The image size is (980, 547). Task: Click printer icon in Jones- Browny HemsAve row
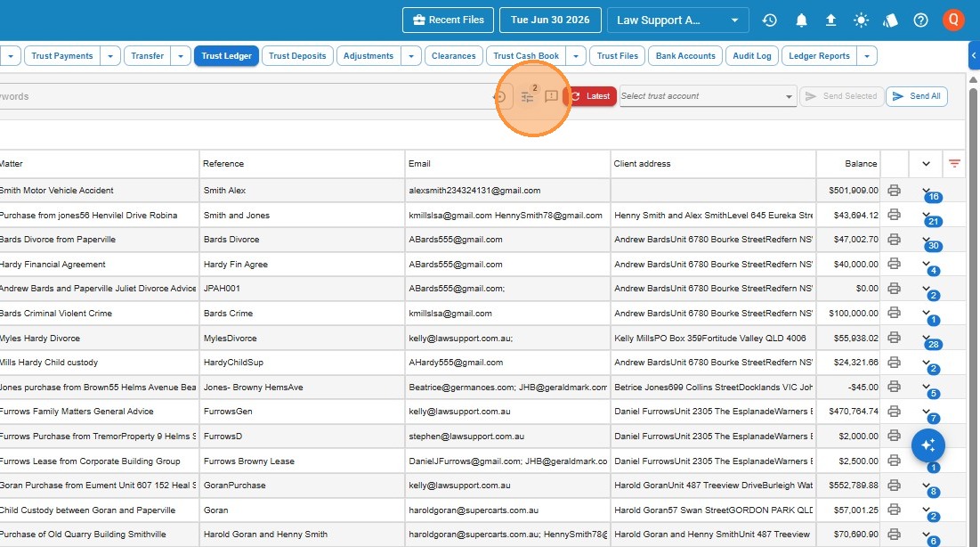895,386
